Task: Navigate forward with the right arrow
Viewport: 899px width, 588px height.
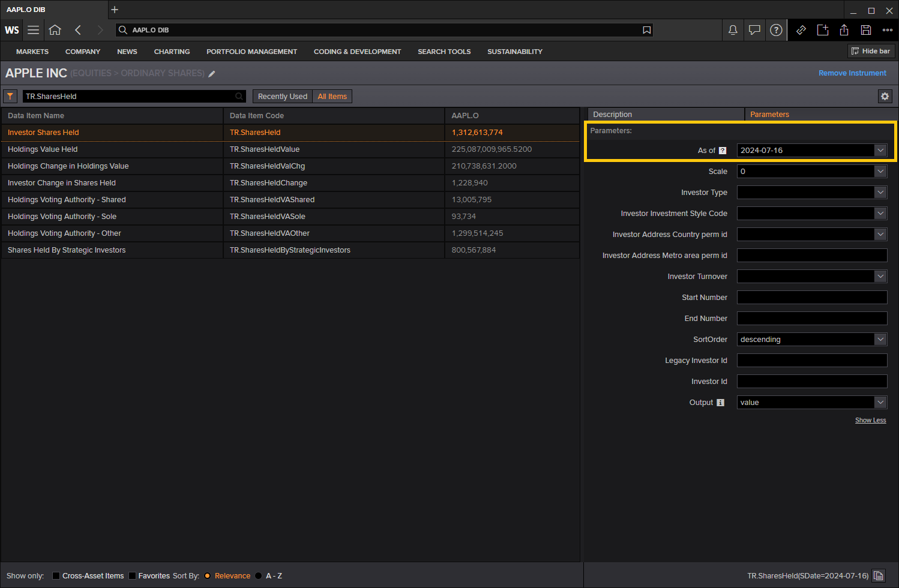Action: (100, 30)
